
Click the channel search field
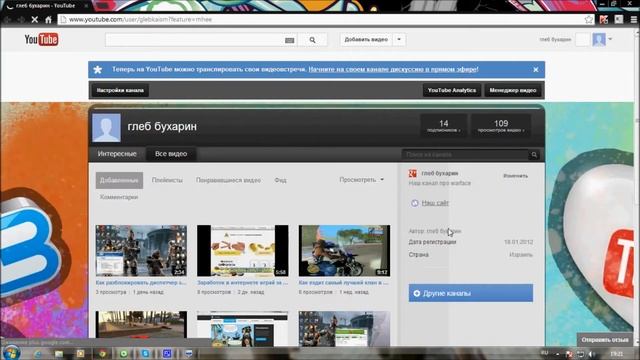click(465, 154)
